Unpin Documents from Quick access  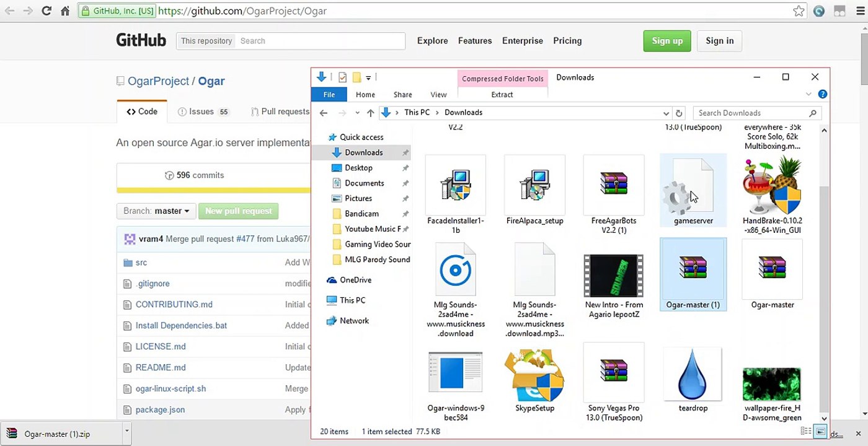[x=405, y=183]
